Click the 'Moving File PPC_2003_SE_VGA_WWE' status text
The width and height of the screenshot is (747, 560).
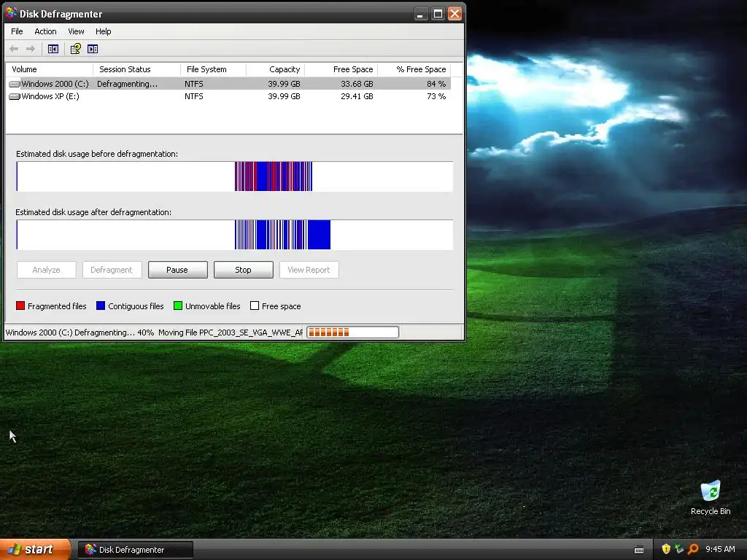[231, 332]
